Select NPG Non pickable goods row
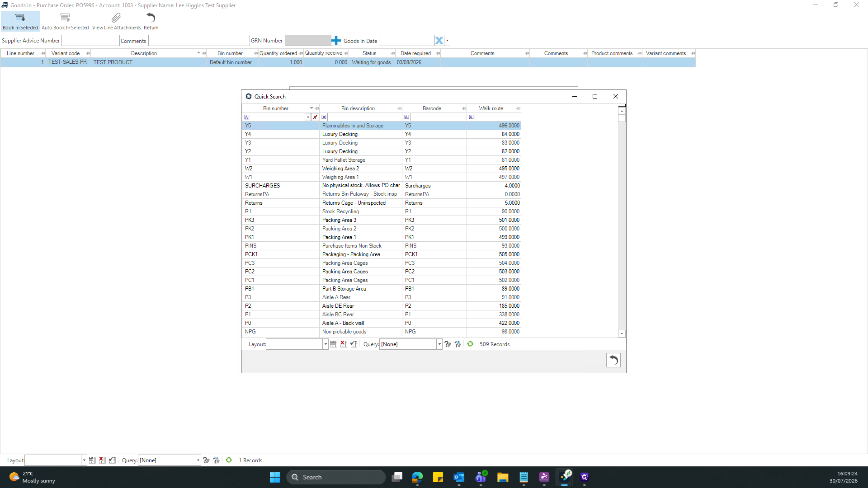Screen dimensions: 868x488 (x=382, y=332)
